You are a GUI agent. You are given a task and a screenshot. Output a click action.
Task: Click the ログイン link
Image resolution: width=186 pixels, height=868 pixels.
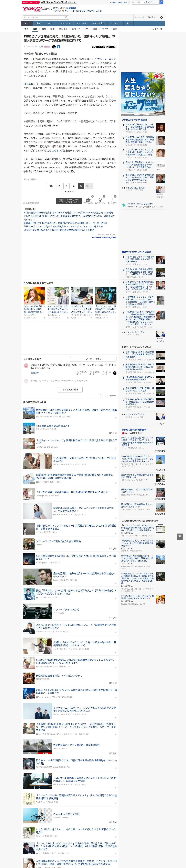pyautogui.click(x=57, y=11)
